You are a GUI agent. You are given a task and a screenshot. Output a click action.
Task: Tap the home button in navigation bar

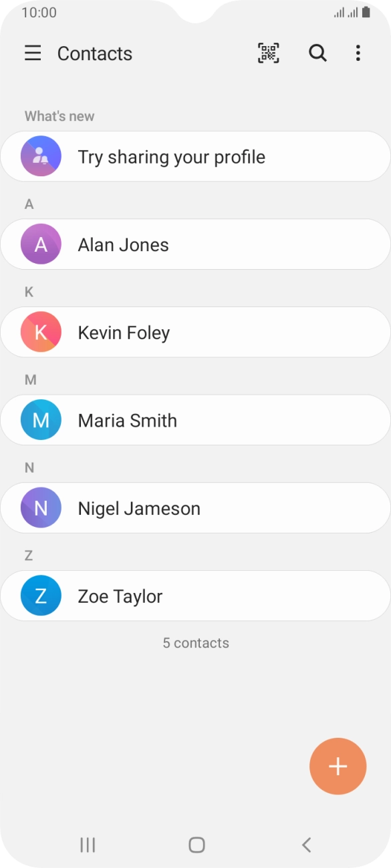click(197, 845)
